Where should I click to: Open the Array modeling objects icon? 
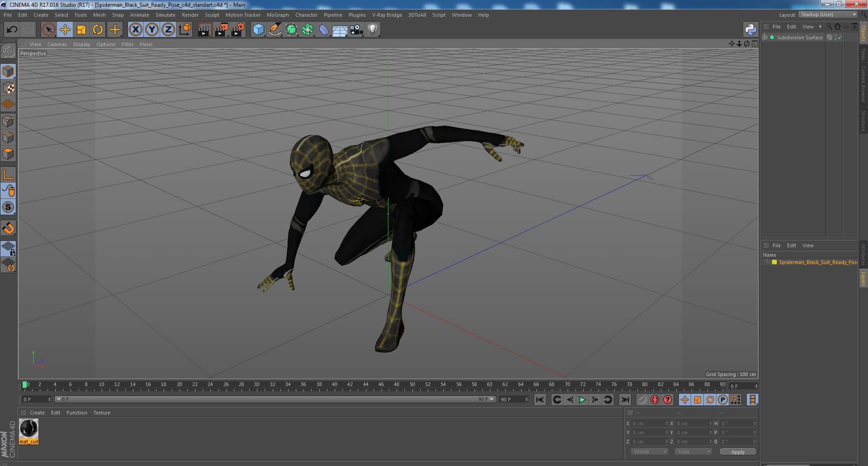tap(308, 30)
